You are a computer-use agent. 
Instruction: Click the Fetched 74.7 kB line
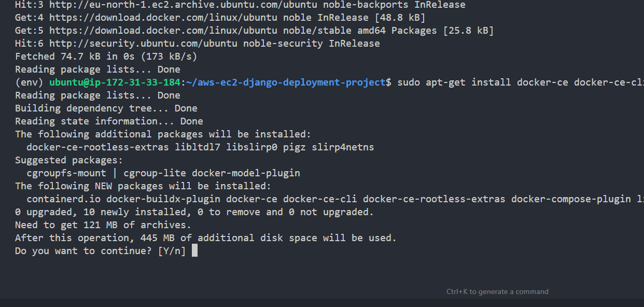pos(106,57)
